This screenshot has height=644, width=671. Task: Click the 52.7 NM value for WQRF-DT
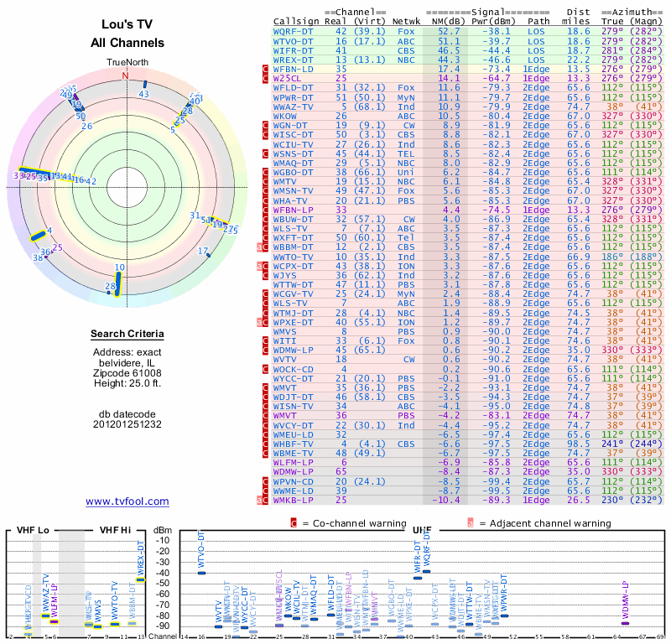[x=448, y=31]
